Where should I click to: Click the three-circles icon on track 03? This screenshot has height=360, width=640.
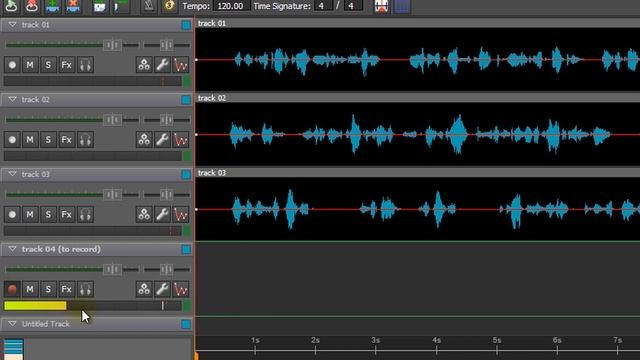pyautogui.click(x=144, y=215)
